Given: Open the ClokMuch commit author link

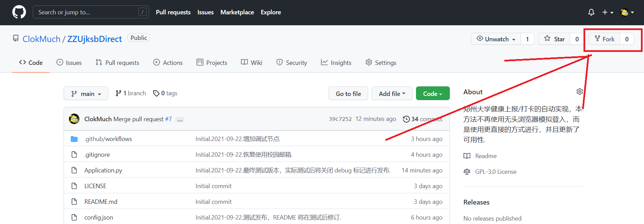Looking at the screenshot, I should click(98, 119).
